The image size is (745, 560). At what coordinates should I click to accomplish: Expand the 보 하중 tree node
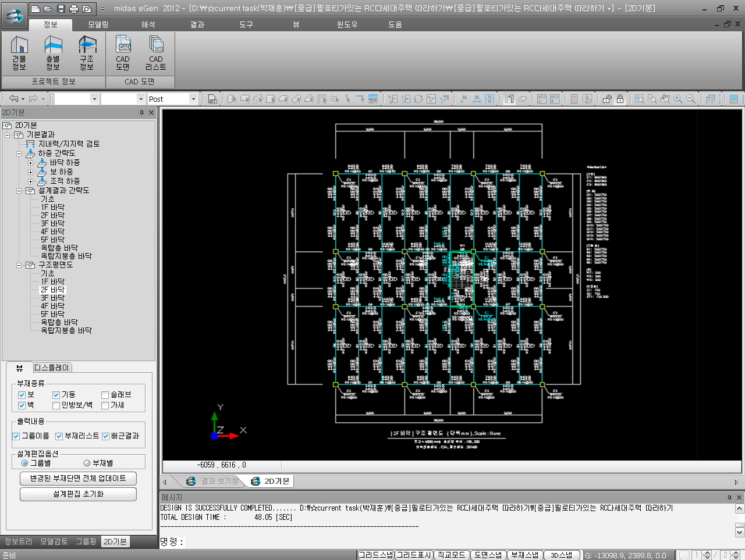click(x=30, y=172)
